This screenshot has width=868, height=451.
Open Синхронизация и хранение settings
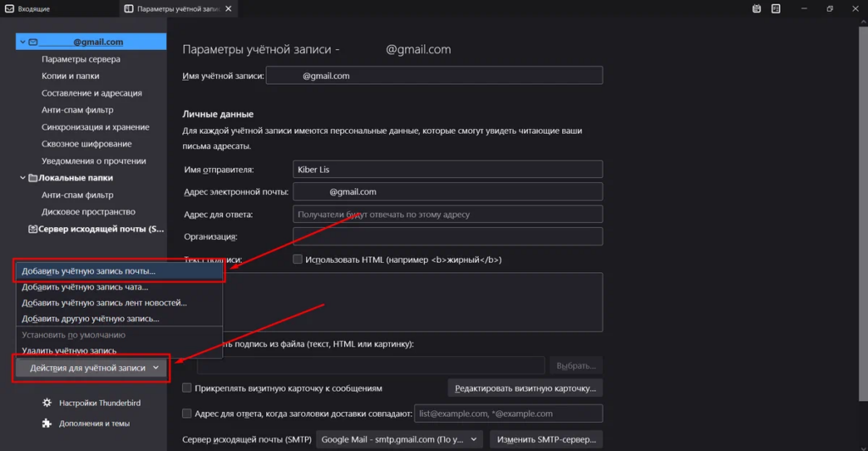click(95, 127)
